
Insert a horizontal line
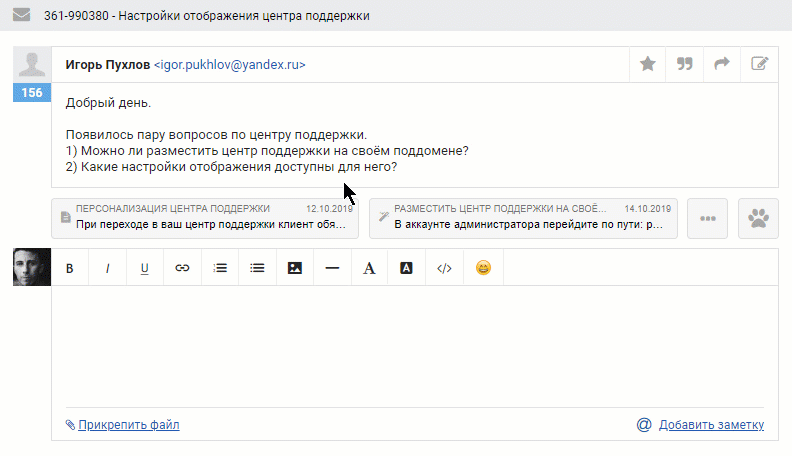click(x=332, y=268)
